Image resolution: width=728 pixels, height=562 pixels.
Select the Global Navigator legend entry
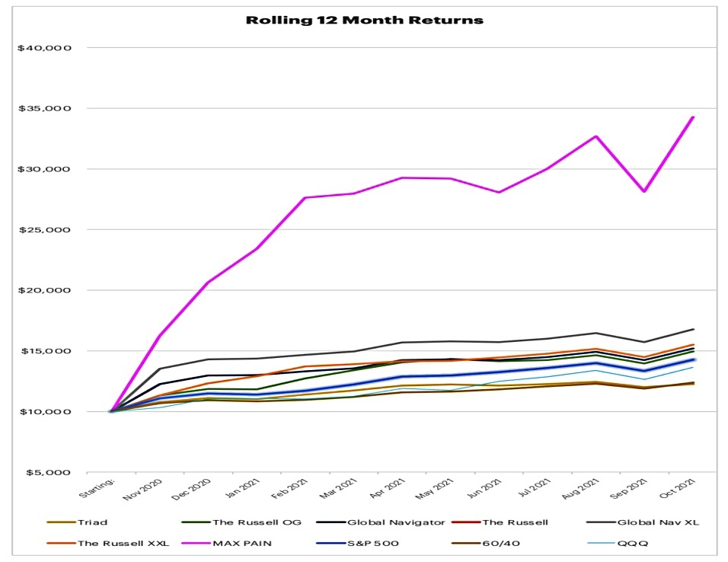381,522
